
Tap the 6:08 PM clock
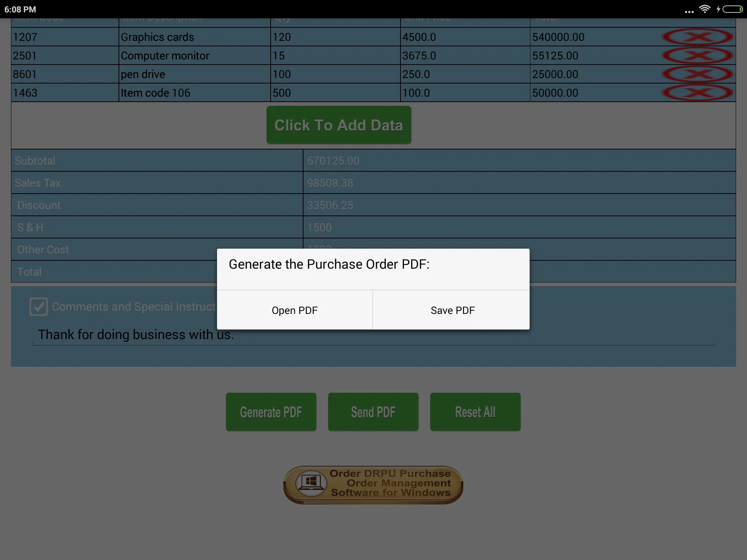[x=20, y=9]
